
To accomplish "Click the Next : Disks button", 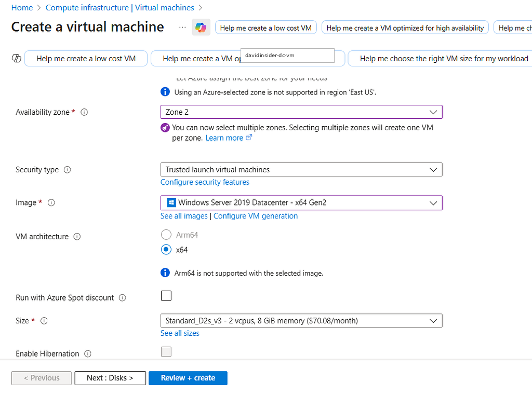I will [110, 378].
